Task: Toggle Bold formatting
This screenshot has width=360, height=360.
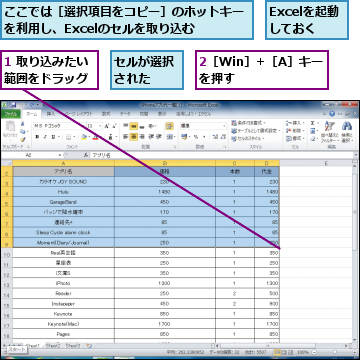Action: (x=37, y=137)
